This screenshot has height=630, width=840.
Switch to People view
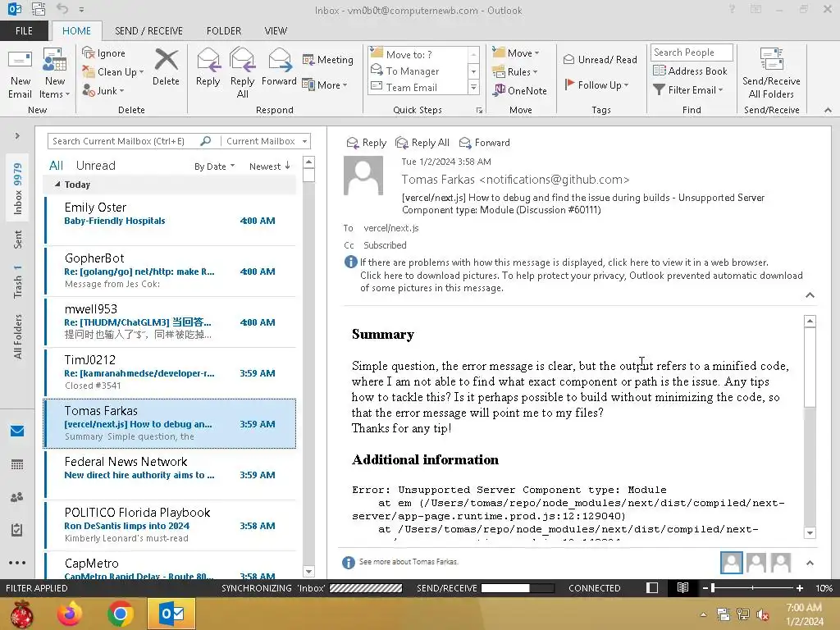point(17,497)
